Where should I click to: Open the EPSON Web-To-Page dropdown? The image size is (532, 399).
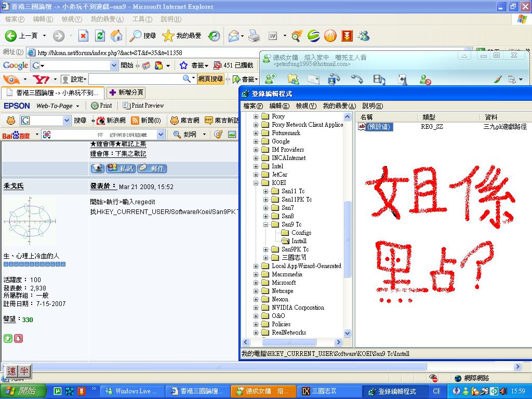78,106
